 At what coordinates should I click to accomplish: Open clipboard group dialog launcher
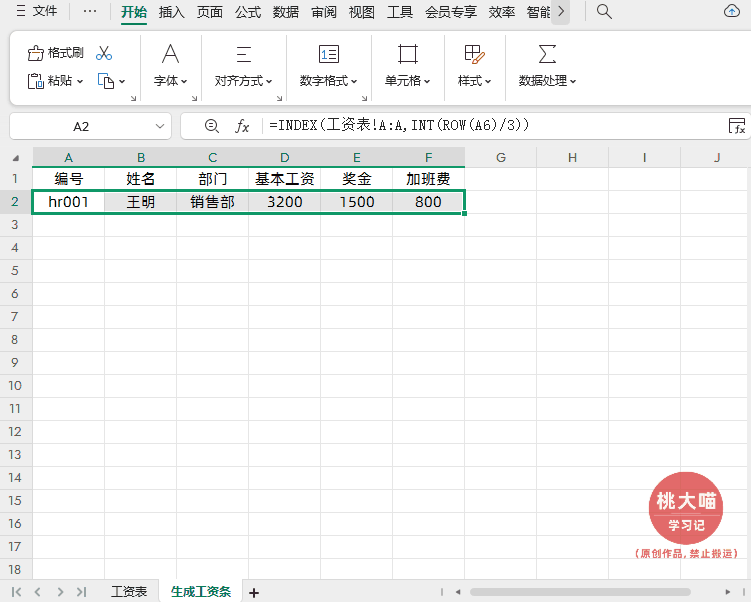pyautogui.click(x=134, y=98)
